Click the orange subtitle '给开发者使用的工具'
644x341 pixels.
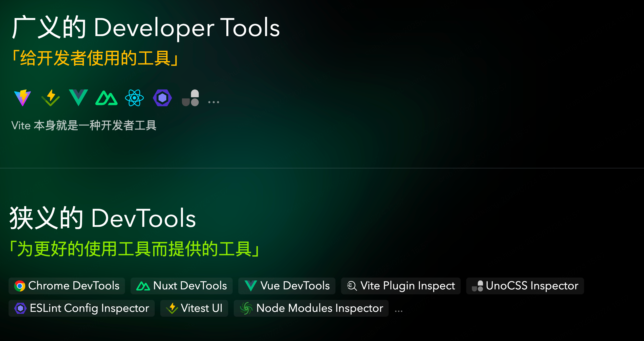95,58
